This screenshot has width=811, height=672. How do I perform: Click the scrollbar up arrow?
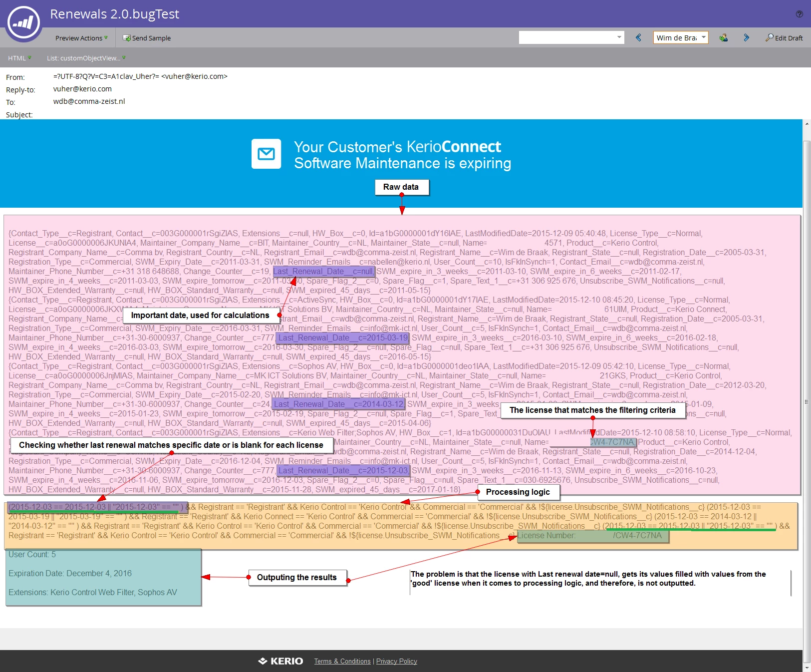pos(807,124)
